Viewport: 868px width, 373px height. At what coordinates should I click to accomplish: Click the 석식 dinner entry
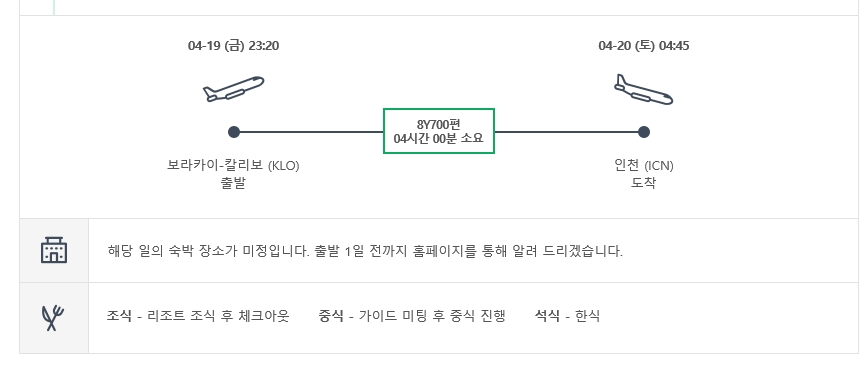[x=567, y=316]
